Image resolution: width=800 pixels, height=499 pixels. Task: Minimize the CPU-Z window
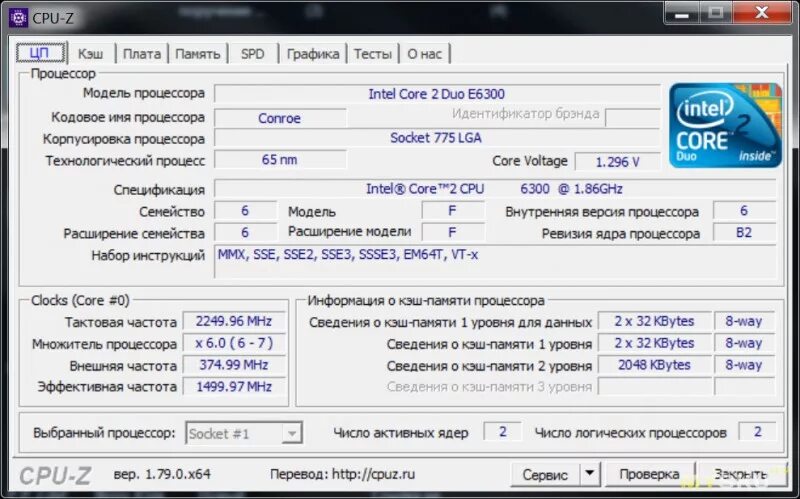point(682,13)
